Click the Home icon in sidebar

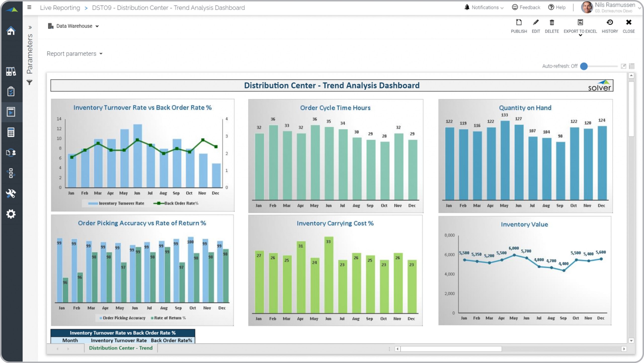pos(11,31)
